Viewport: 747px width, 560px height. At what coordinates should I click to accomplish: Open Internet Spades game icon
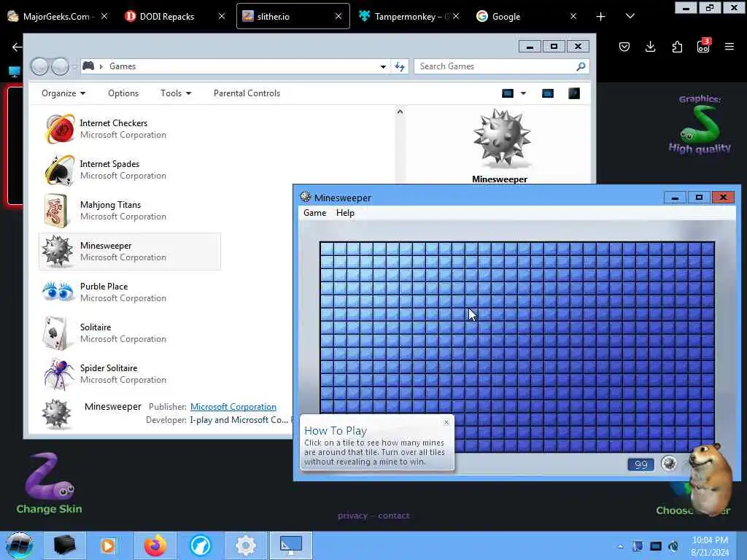[59, 169]
